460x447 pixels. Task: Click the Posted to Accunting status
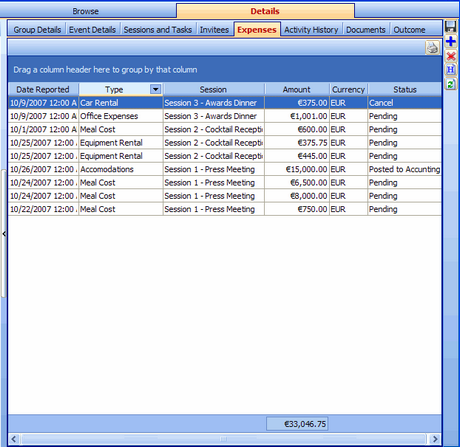[x=404, y=169]
